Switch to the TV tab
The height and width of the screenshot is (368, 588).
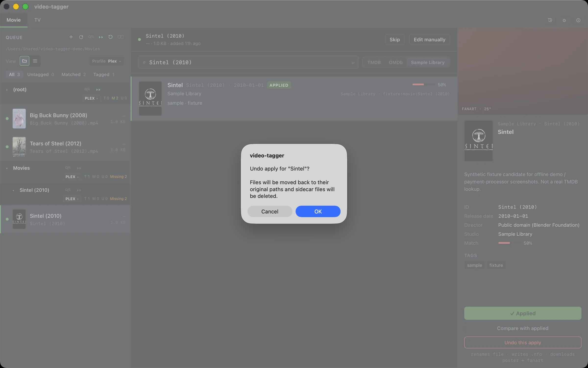(37, 20)
